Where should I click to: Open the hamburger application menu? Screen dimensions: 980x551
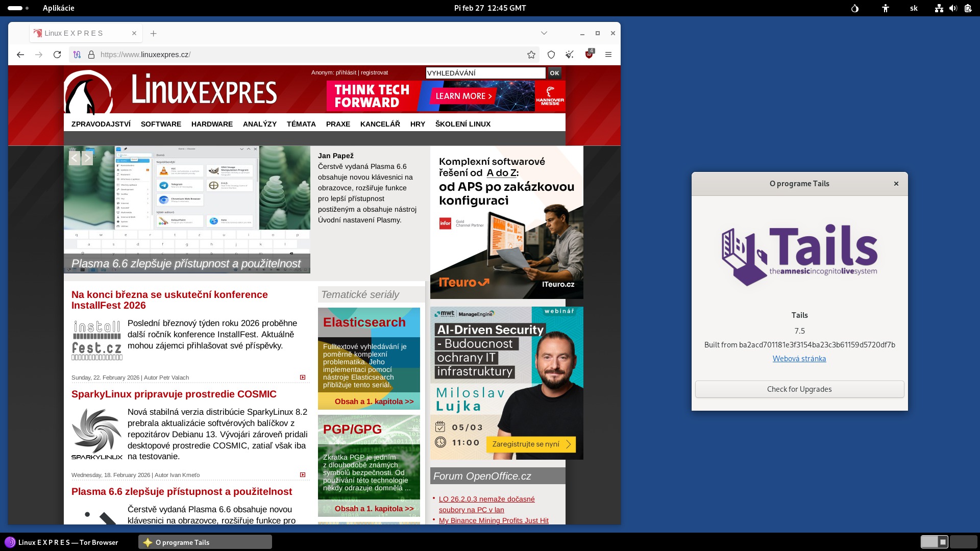tap(608, 55)
